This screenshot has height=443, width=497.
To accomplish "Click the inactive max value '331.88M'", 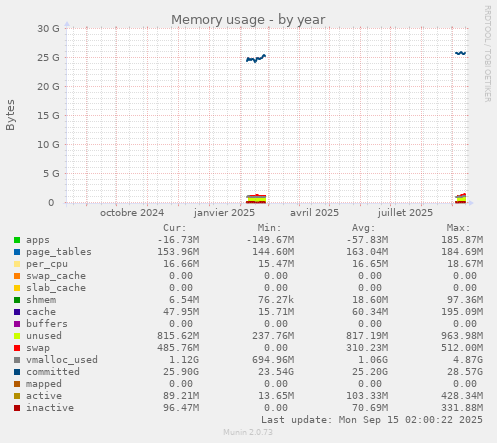I will point(462,408).
